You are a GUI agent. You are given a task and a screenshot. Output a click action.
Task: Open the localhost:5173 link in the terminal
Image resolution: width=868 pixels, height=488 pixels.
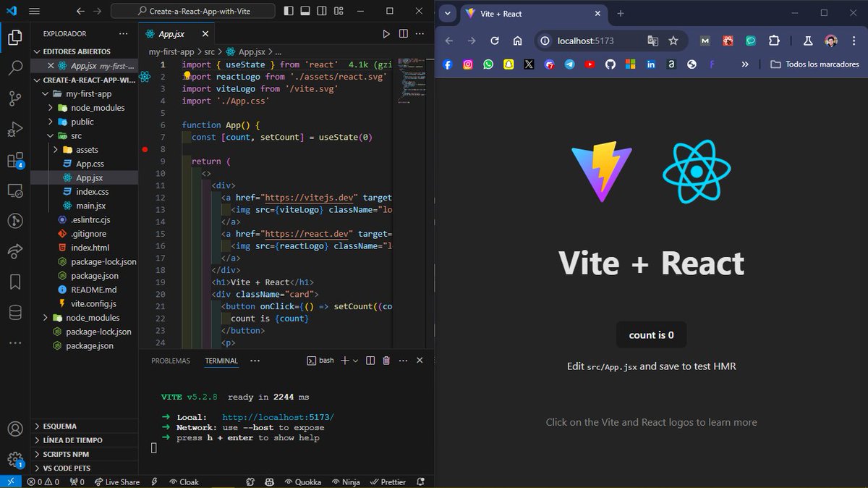[x=278, y=418]
